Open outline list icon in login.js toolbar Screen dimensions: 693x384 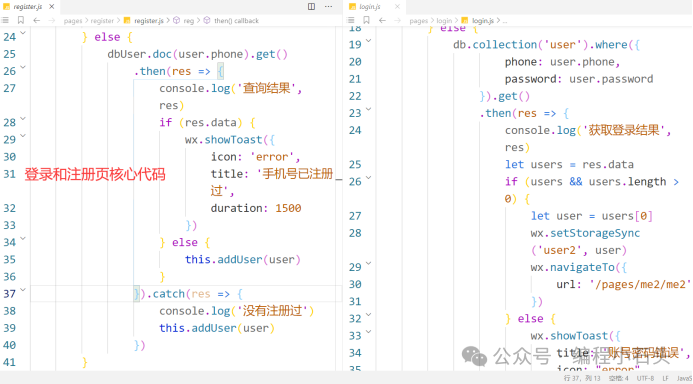click(351, 20)
